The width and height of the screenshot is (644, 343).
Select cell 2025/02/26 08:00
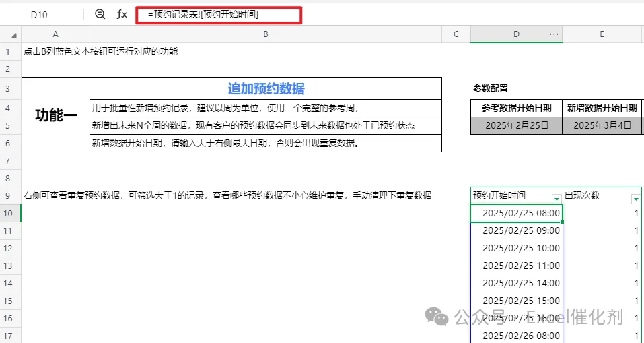click(516, 336)
